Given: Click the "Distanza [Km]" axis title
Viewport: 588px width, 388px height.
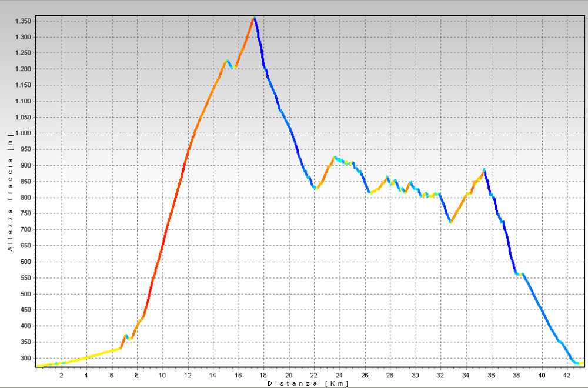Looking at the screenshot, I should pos(308,383).
